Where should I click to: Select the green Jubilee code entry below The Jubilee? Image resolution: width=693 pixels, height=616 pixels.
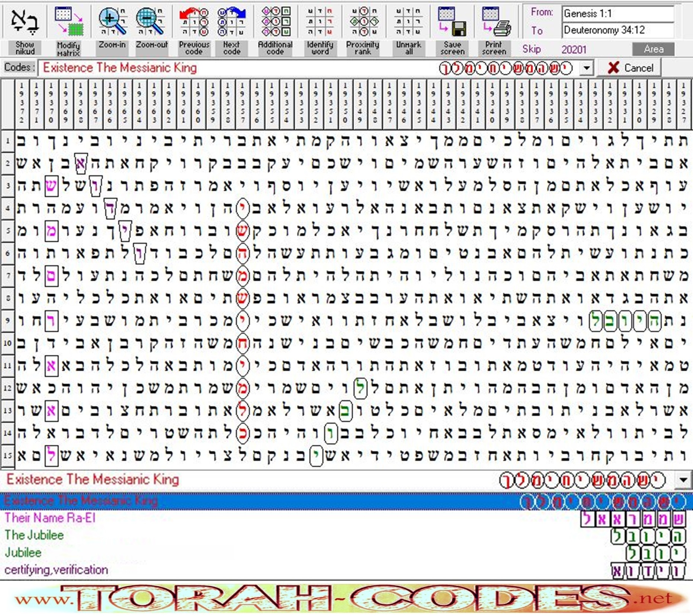pos(346,553)
